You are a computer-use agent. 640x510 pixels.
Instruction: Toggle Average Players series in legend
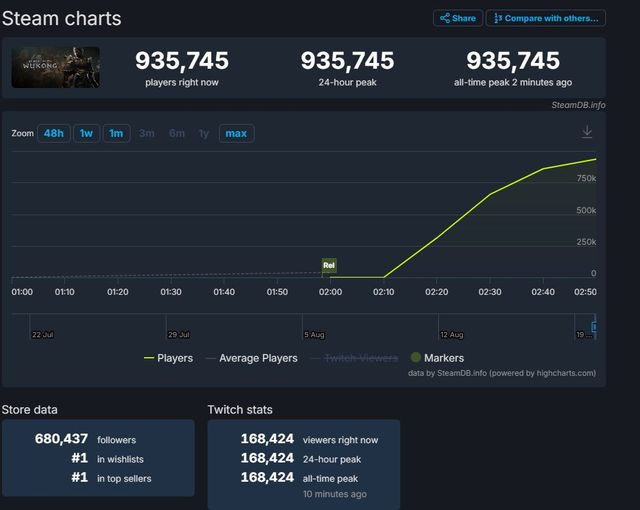pos(251,358)
